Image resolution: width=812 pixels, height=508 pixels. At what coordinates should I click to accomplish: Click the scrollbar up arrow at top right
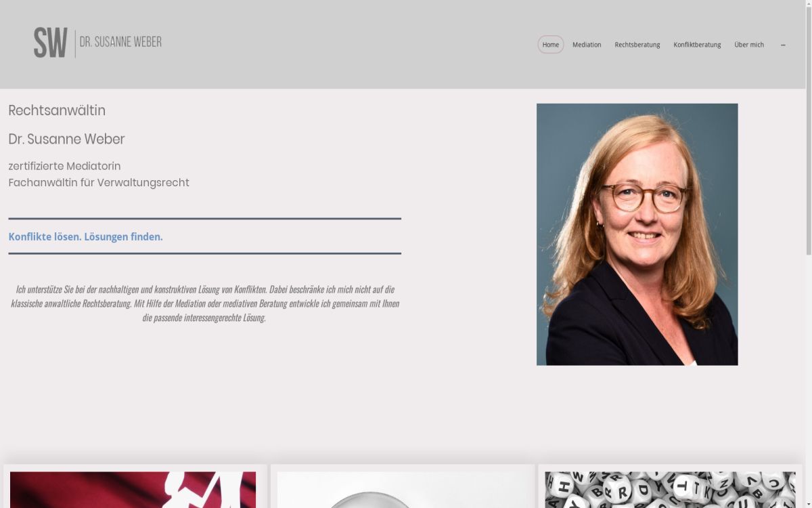807,5
